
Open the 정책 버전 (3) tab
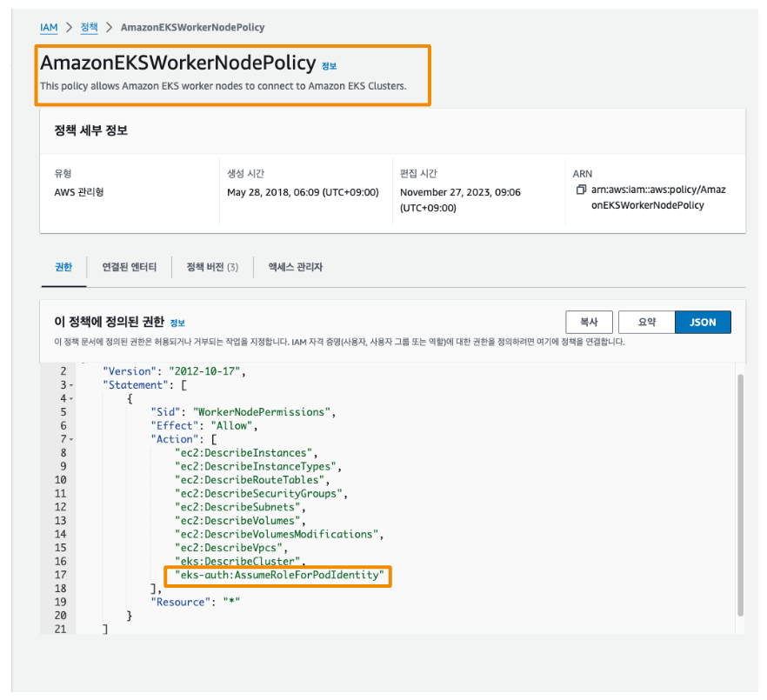pos(212,267)
